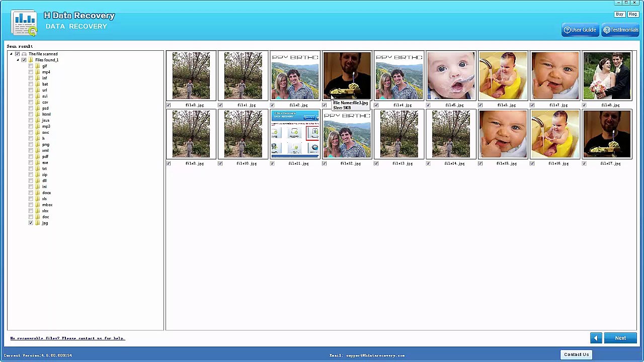Click the mp3 folder icon
644x362 pixels.
coord(37,126)
